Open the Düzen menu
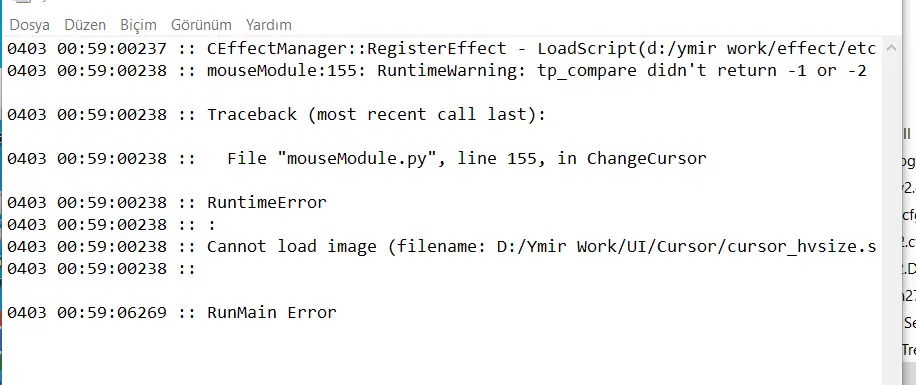The height and width of the screenshot is (385, 916). (85, 25)
